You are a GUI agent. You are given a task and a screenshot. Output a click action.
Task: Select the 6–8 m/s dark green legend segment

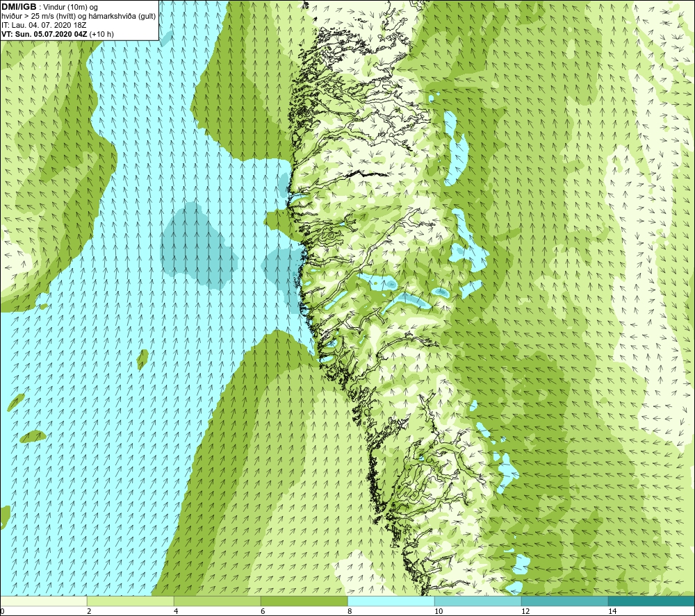(304, 601)
